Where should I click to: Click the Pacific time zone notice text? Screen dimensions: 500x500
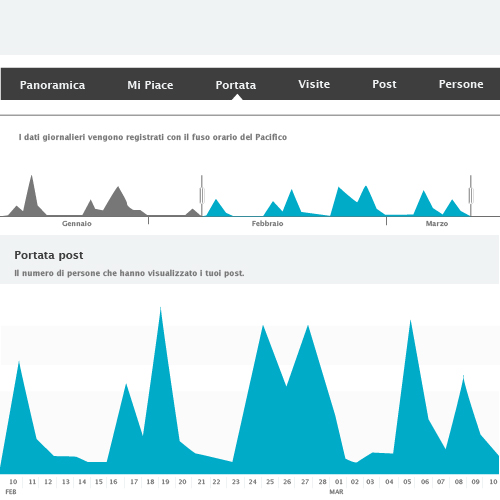153,137
